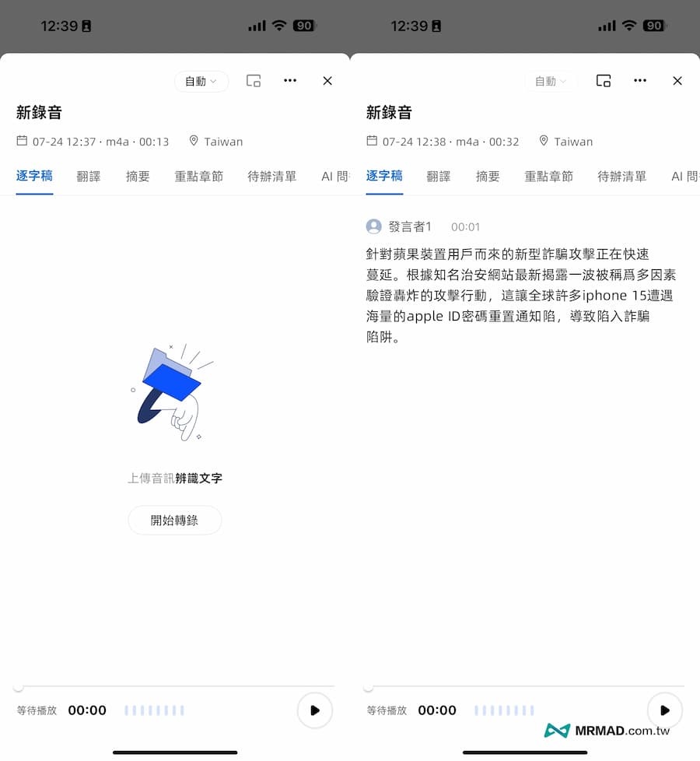The height and width of the screenshot is (761, 700).
Task: Expand the active 自動 language dropdown on left
Action: click(x=201, y=81)
